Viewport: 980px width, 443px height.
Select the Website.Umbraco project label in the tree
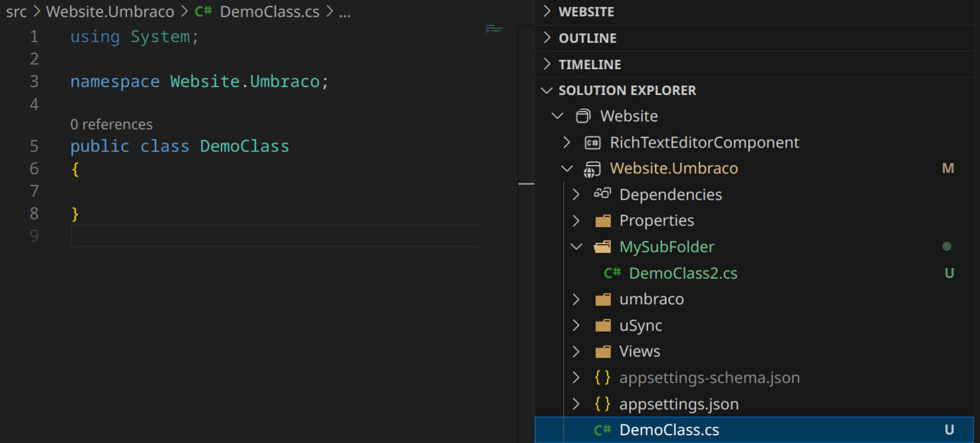[x=674, y=168]
